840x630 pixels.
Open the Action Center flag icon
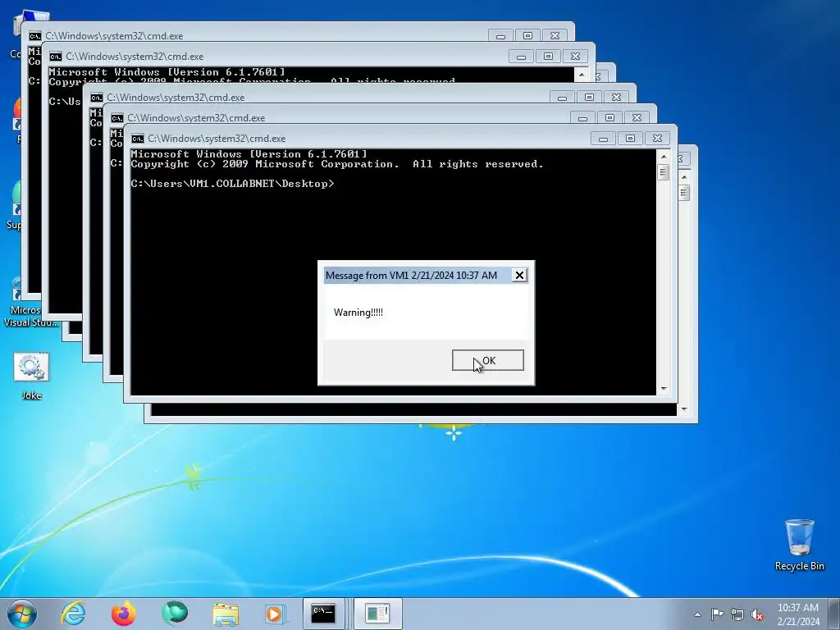tap(717, 614)
